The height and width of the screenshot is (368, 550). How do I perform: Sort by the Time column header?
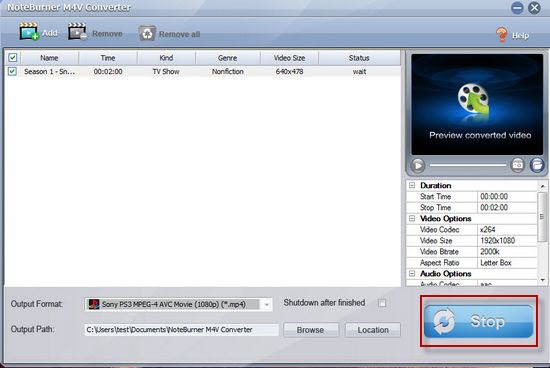coord(108,58)
